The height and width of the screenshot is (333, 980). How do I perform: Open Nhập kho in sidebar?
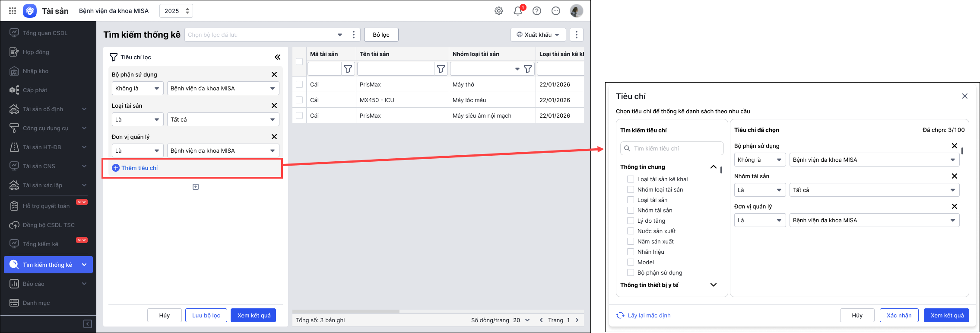tap(48, 71)
